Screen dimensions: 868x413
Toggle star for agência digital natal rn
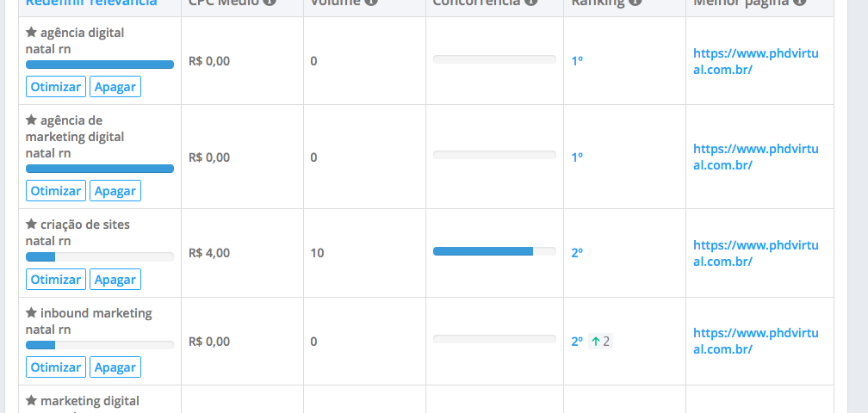click(x=31, y=33)
